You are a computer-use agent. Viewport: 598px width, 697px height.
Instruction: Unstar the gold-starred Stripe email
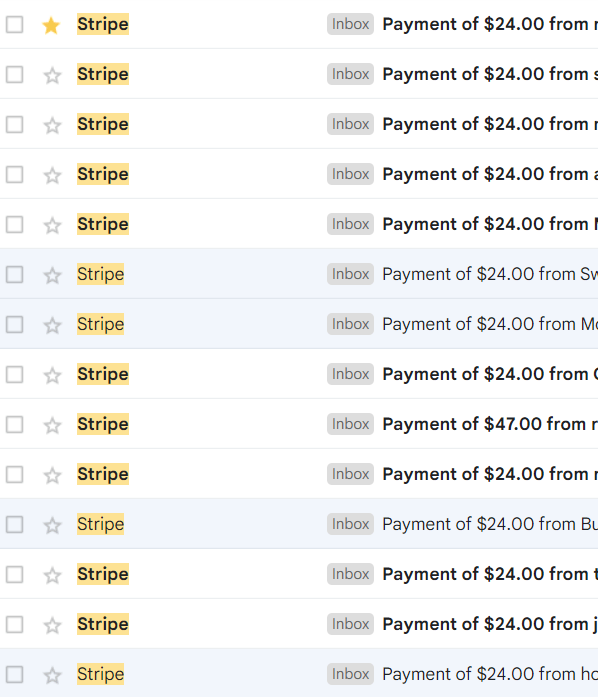click(x=52, y=25)
